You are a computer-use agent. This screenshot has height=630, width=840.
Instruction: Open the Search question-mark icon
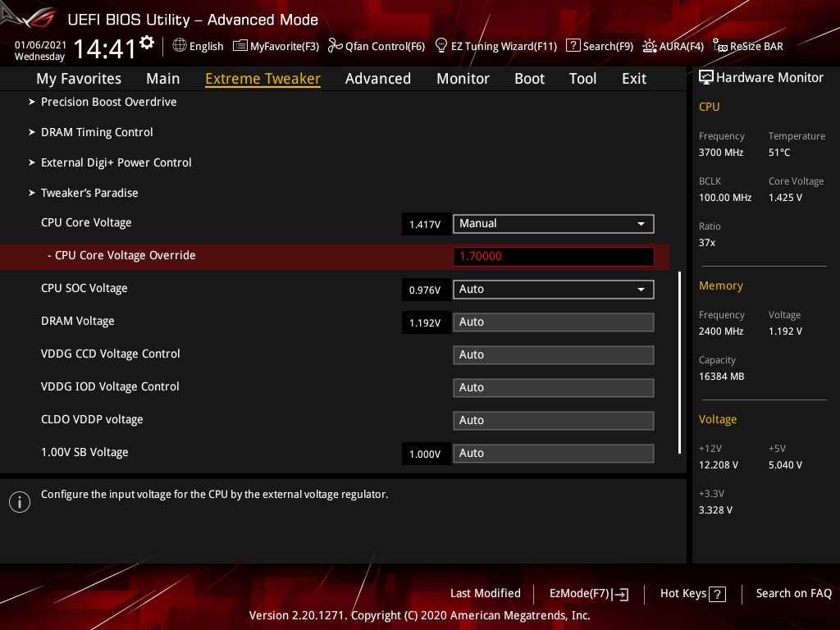point(573,46)
